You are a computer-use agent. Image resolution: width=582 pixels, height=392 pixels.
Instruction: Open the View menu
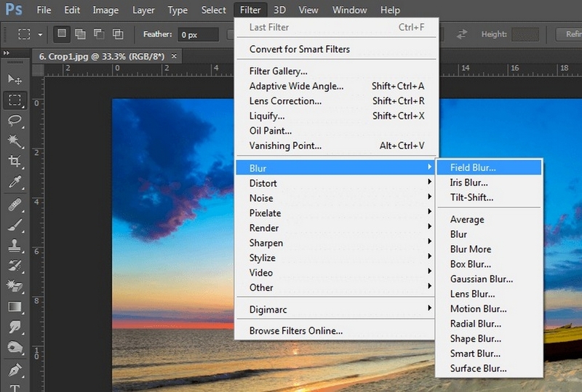point(308,10)
